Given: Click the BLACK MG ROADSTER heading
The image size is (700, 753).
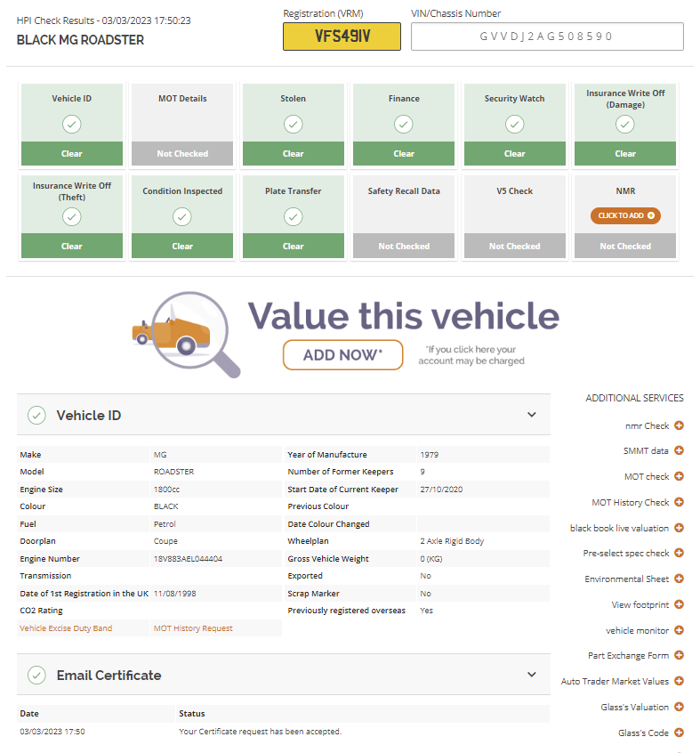Looking at the screenshot, I should 80,40.
